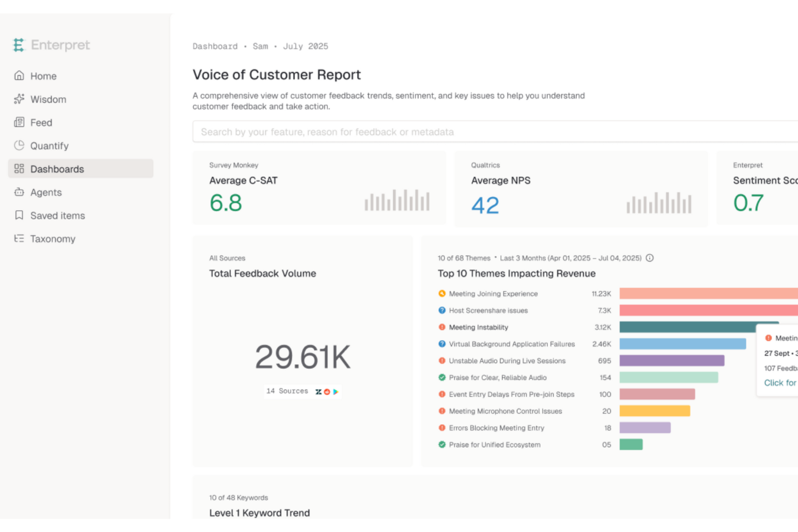Select the Wisdom icon in the sidebar
798x532 pixels.
point(19,99)
